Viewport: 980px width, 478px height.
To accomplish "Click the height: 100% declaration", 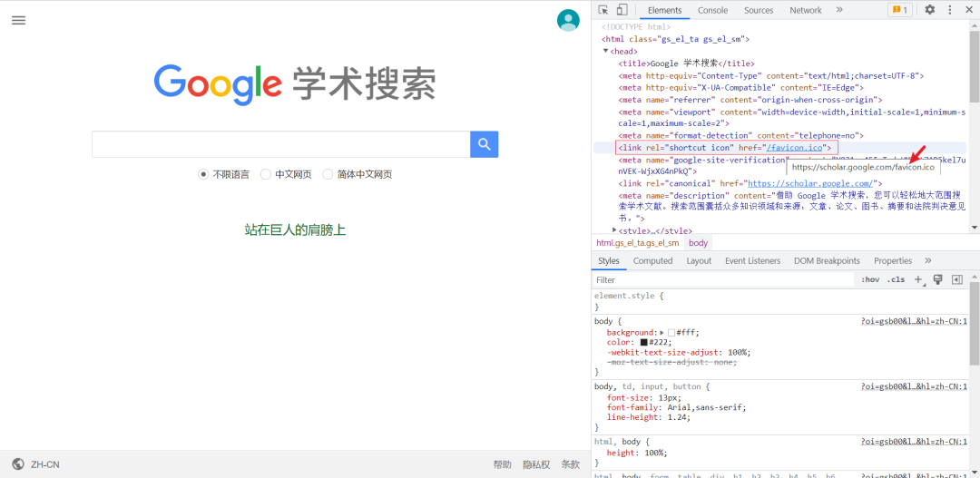I will pyautogui.click(x=637, y=453).
